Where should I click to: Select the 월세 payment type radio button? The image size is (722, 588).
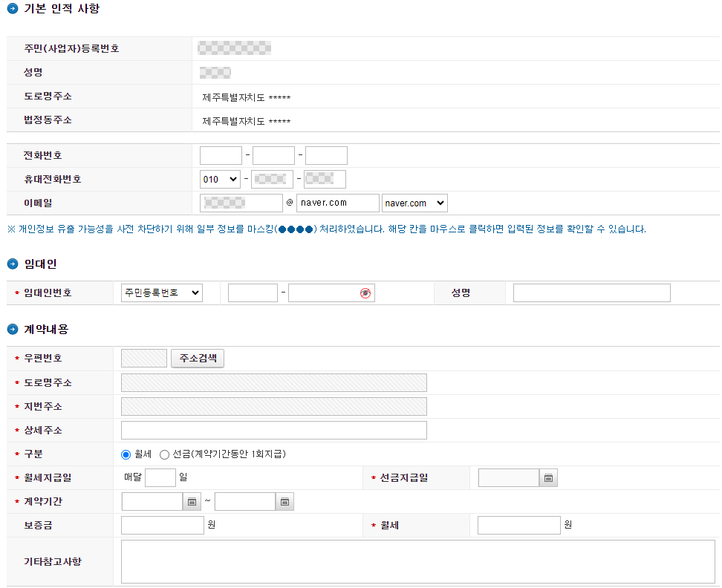[126, 454]
